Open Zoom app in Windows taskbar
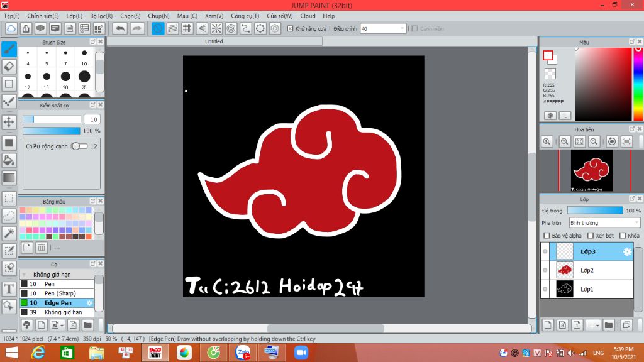The height and width of the screenshot is (362, 644). [301, 353]
